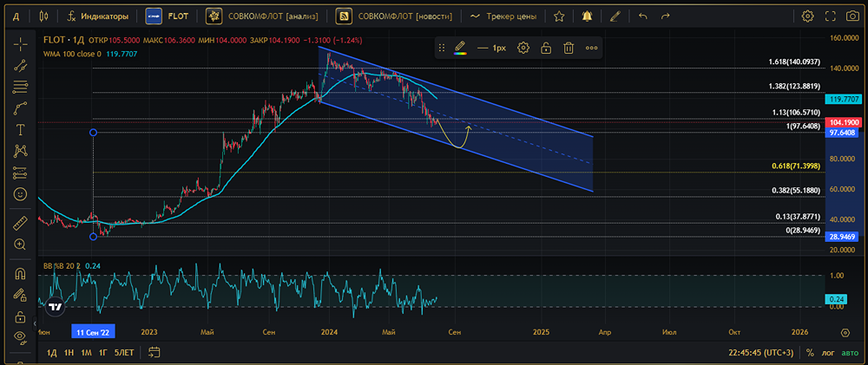
Task: Lock all drawing tools
Action: 21,317
